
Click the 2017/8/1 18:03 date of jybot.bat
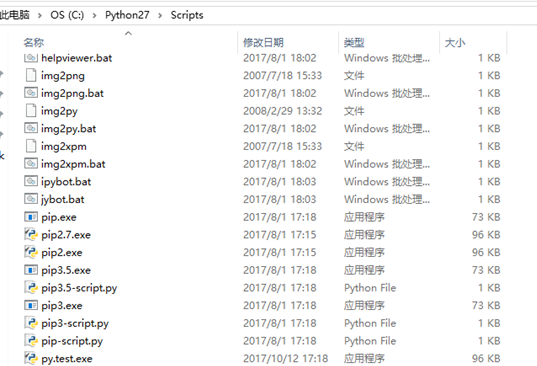click(279, 199)
